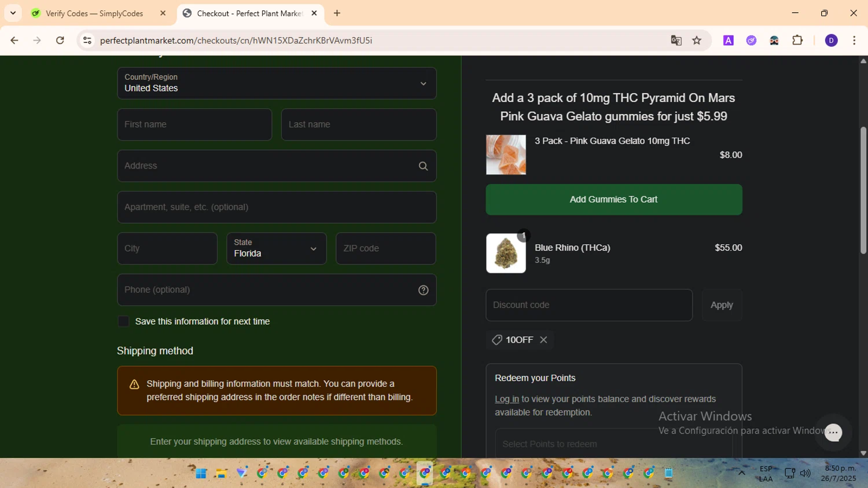Go forward with the forward arrow
This screenshot has height=488, width=868.
pos(37,41)
